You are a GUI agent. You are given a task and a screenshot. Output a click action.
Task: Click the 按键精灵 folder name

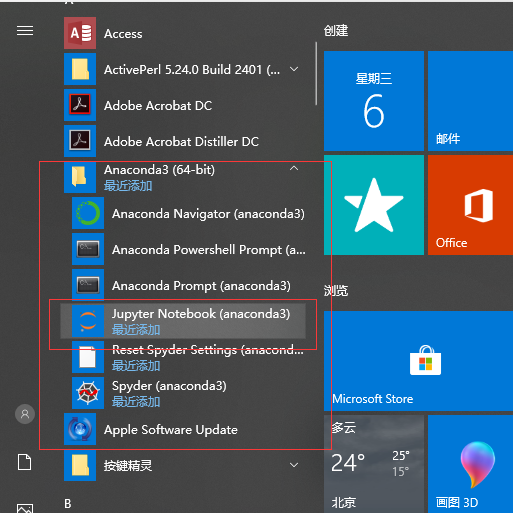128,465
